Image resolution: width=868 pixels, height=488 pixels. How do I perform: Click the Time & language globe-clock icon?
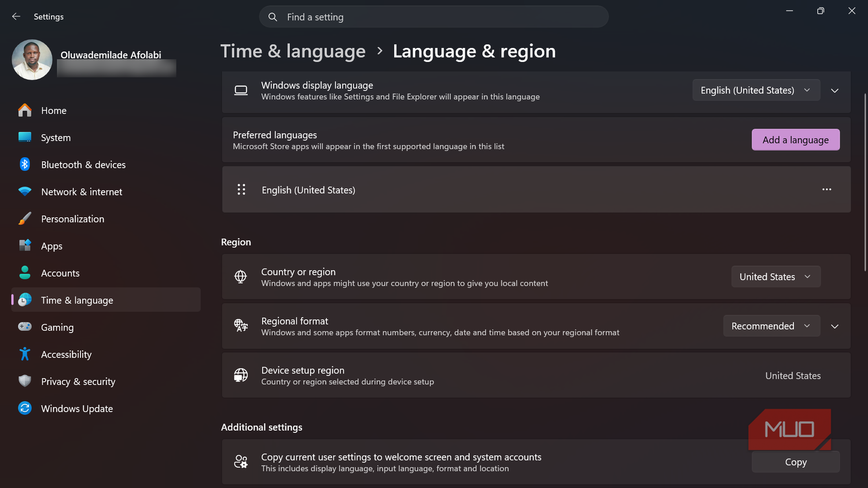[25, 300]
